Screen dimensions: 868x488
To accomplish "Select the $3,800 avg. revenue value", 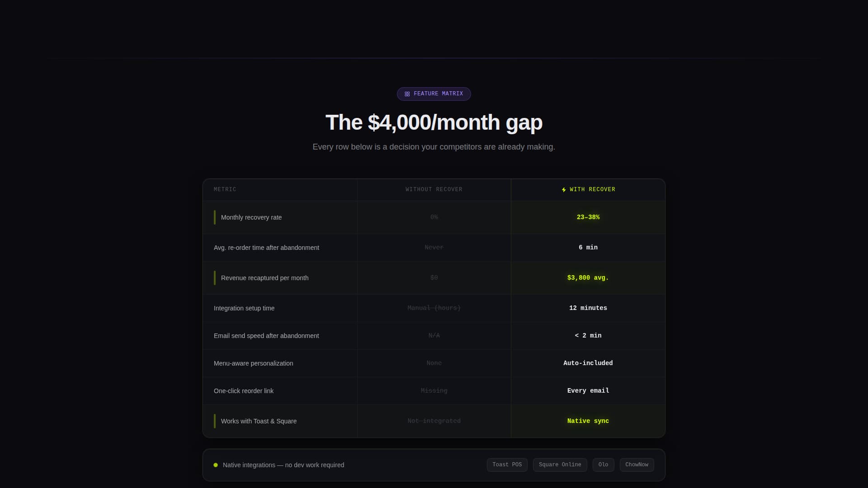I will pyautogui.click(x=588, y=278).
